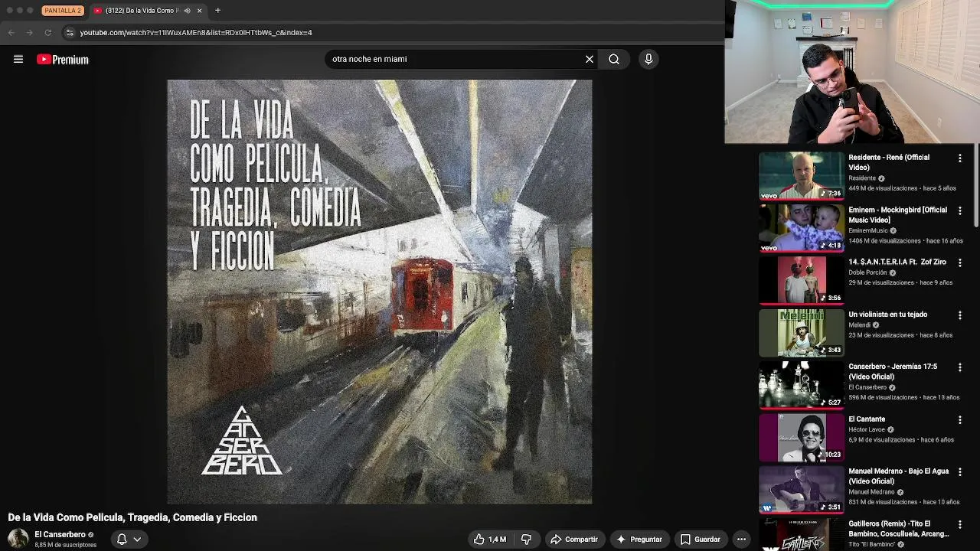Open more actions ellipsis below the video
This screenshot has height=551, width=980.
(x=741, y=539)
